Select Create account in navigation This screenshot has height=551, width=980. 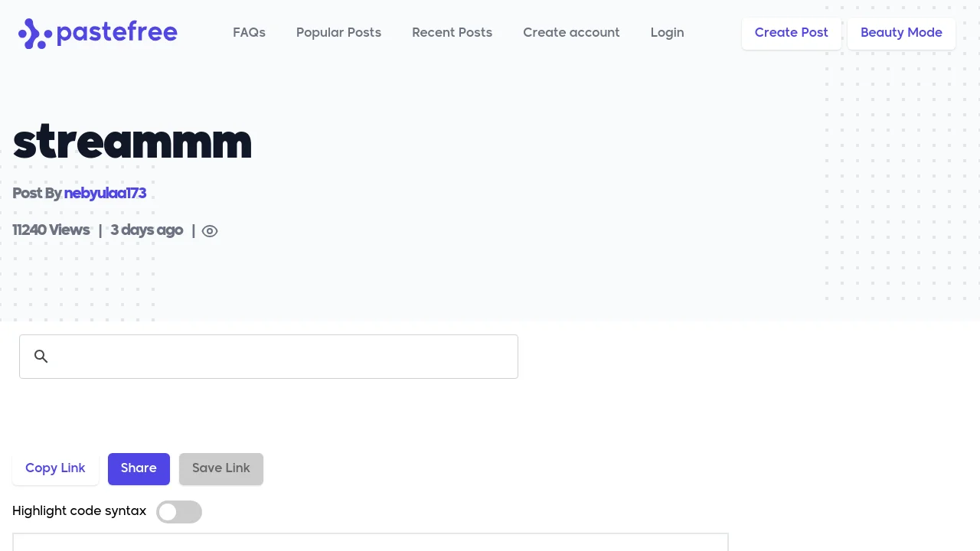(x=571, y=33)
